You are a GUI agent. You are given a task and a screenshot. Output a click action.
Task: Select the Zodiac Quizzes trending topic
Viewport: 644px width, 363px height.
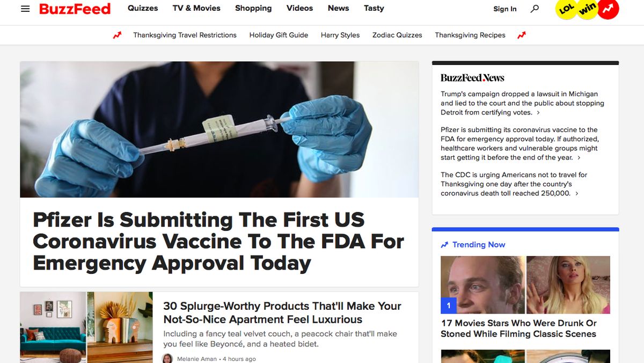pyautogui.click(x=397, y=35)
